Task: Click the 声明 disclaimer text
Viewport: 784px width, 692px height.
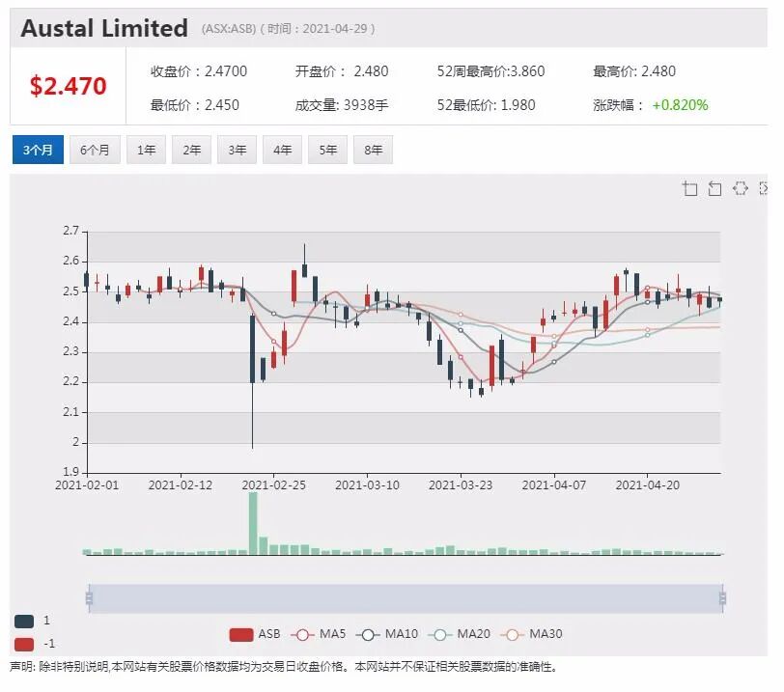Action: click(x=284, y=667)
